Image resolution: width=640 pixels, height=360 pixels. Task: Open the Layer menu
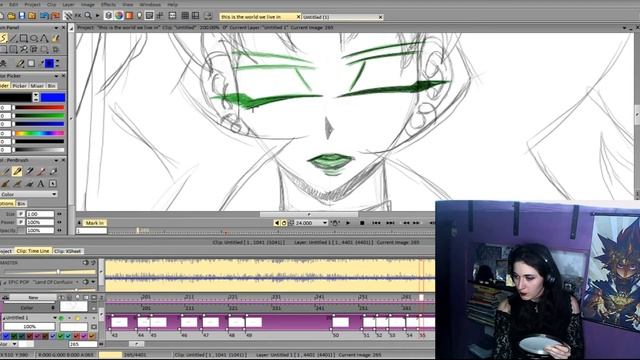[x=68, y=4]
